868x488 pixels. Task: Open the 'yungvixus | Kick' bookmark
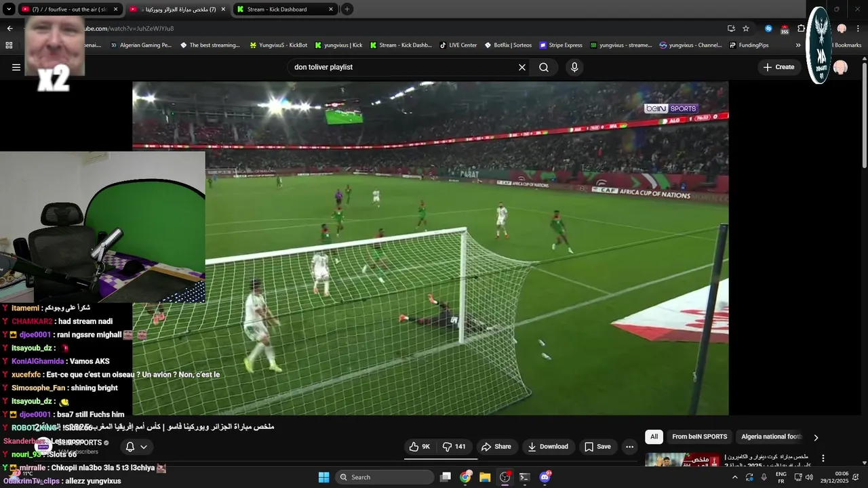[x=338, y=45]
